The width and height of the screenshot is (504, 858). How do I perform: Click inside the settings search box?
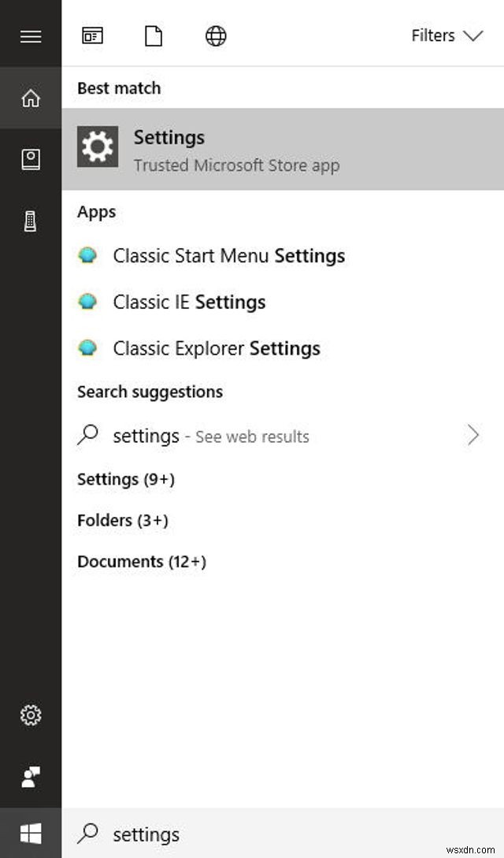pos(236,834)
